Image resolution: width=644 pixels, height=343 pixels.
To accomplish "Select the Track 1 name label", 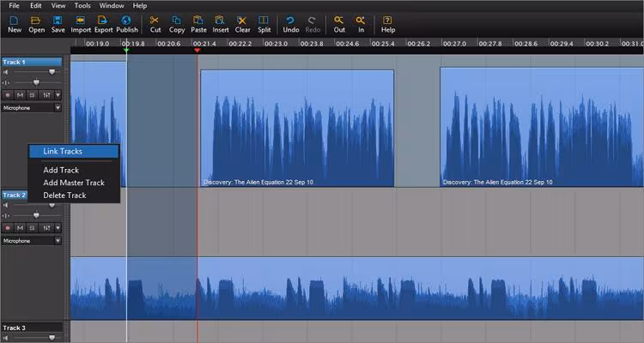I will [32, 62].
